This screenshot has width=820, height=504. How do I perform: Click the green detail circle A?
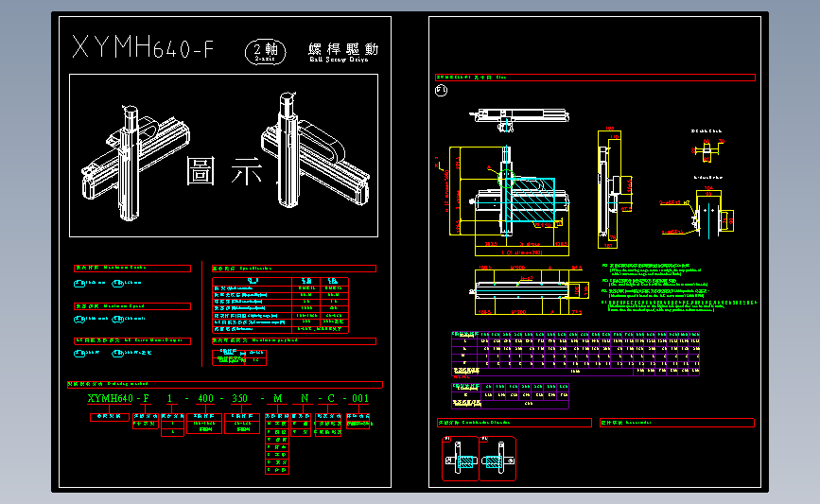(506, 180)
